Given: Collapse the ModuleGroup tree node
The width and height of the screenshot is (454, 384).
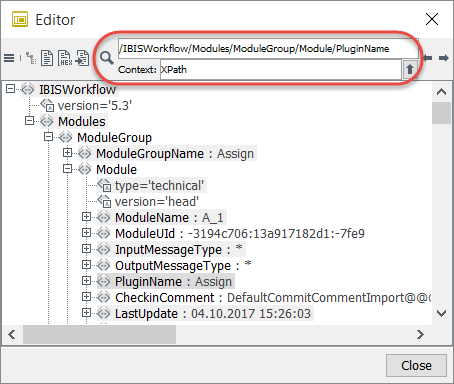Looking at the screenshot, I should 49,137.
